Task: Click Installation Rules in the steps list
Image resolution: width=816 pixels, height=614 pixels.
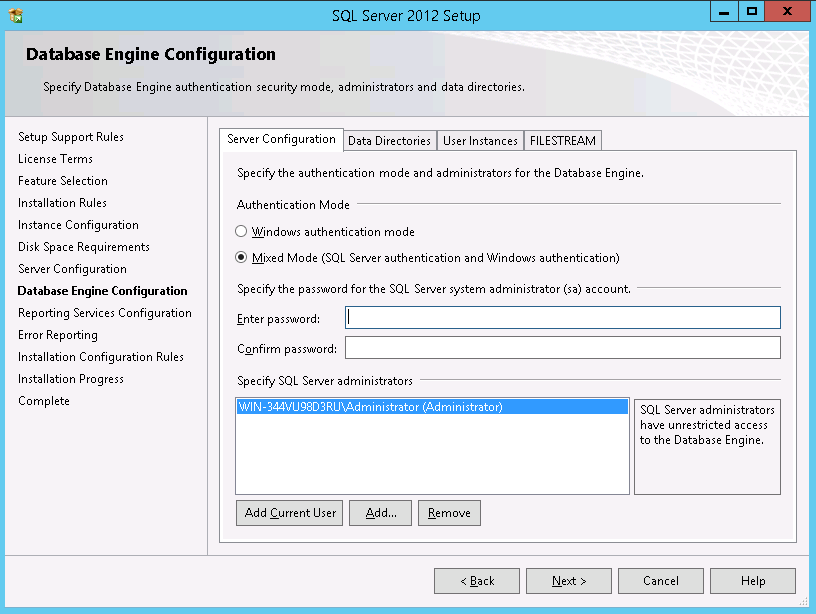Action: (62, 202)
